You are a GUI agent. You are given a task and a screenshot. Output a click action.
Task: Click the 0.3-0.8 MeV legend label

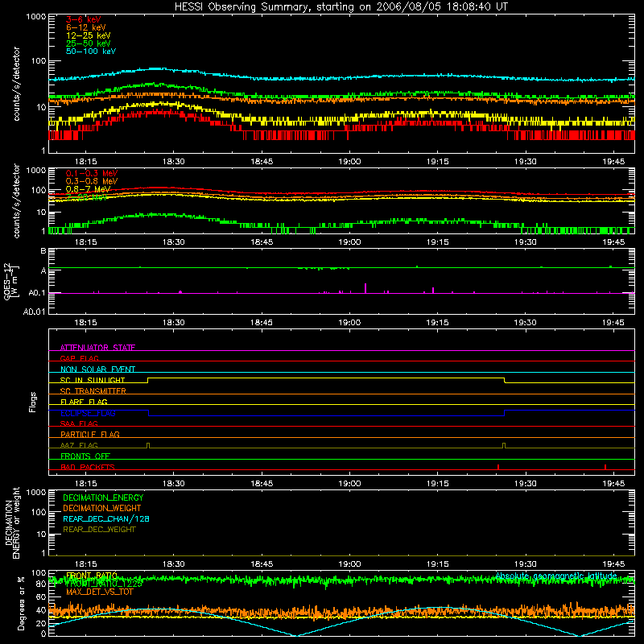click(x=92, y=181)
